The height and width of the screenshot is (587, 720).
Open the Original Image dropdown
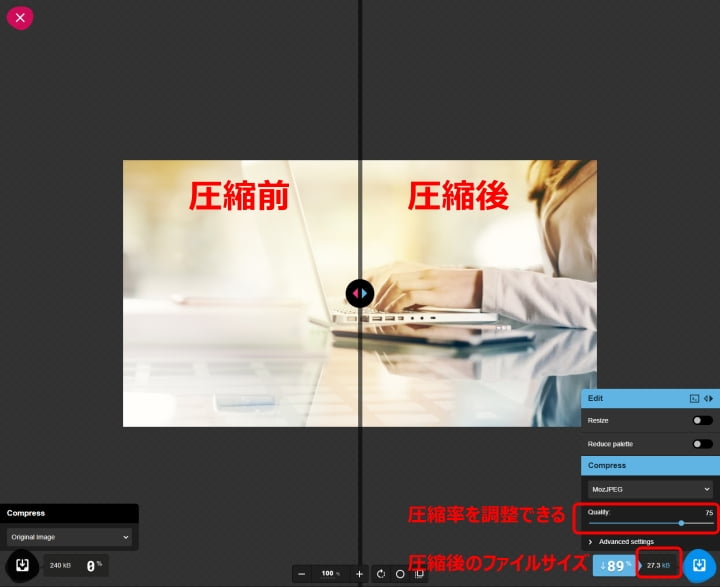click(69, 537)
